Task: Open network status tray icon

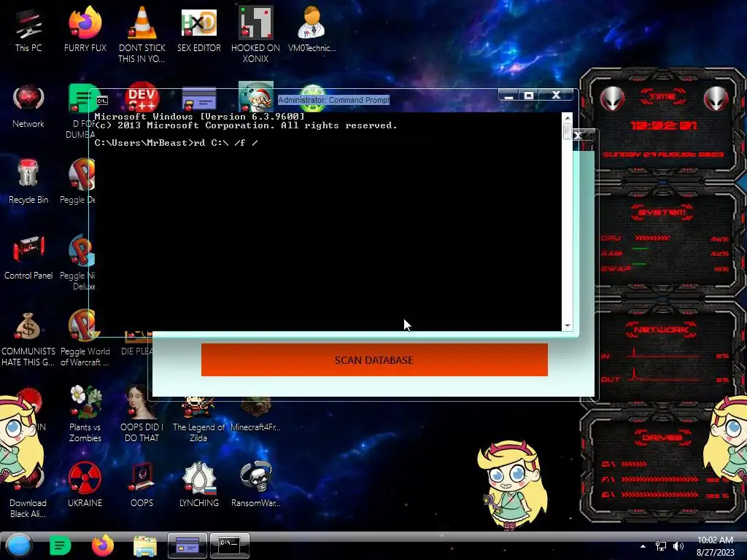Action: (661, 546)
